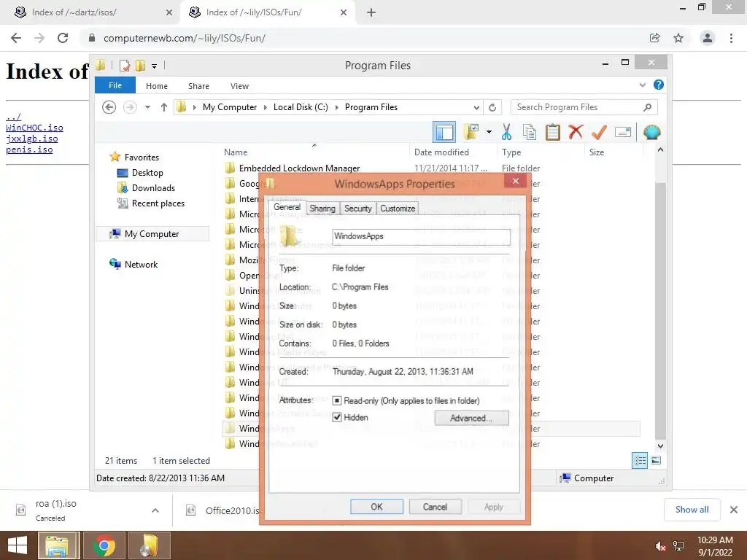This screenshot has height=560, width=747.
Task: Open roa (1).iso download options arrow
Action: tap(155, 510)
